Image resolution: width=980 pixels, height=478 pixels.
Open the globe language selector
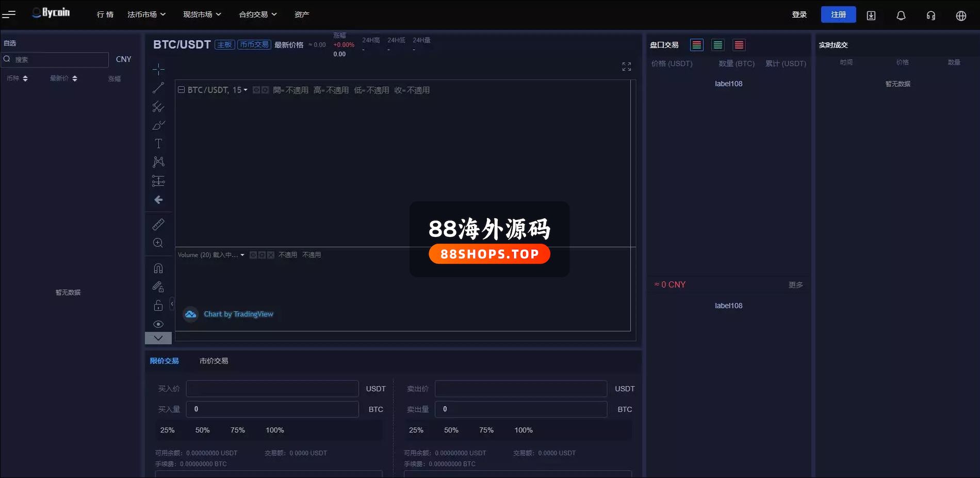(x=960, y=15)
